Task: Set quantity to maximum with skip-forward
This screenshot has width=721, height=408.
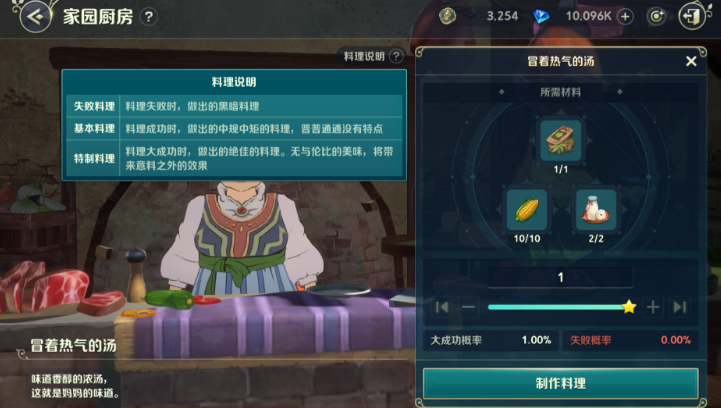Action: [x=680, y=307]
